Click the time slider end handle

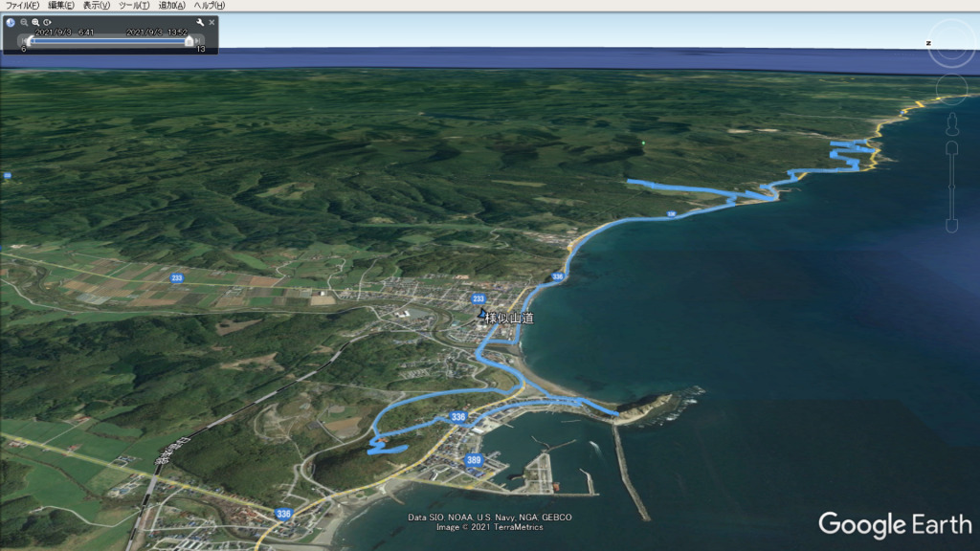[189, 41]
